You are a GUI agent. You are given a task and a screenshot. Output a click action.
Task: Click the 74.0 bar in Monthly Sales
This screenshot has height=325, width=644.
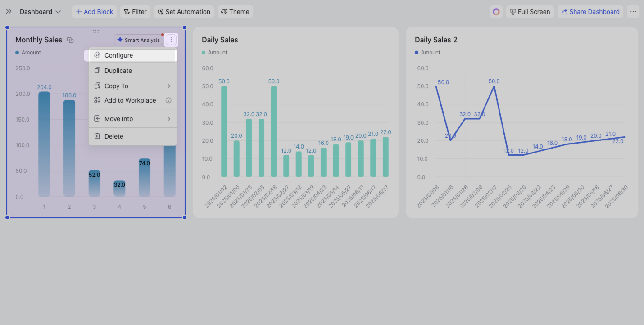tap(145, 178)
